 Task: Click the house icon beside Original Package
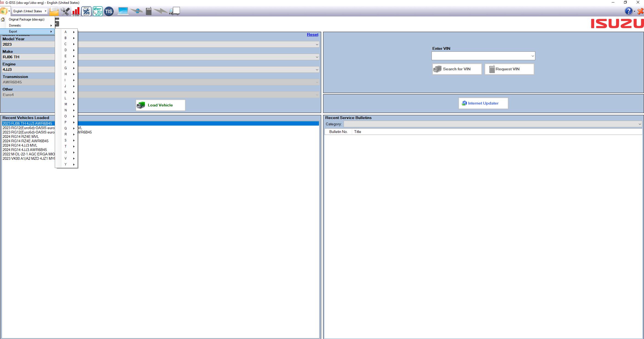pyautogui.click(x=3, y=19)
